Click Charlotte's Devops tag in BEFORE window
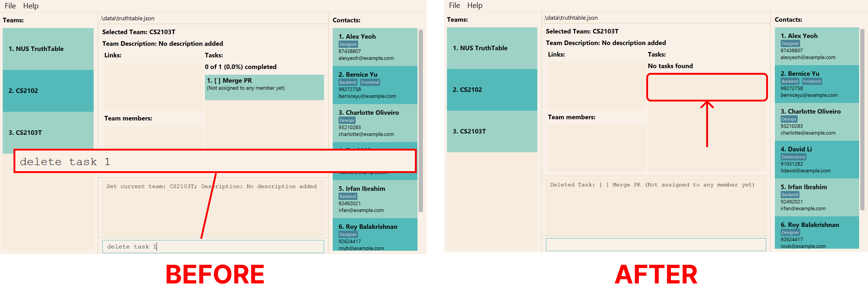868x294 pixels. 347,121
